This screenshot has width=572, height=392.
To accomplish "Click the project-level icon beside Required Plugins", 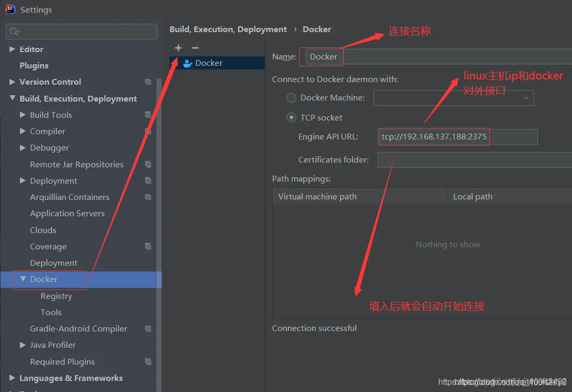I will (148, 361).
